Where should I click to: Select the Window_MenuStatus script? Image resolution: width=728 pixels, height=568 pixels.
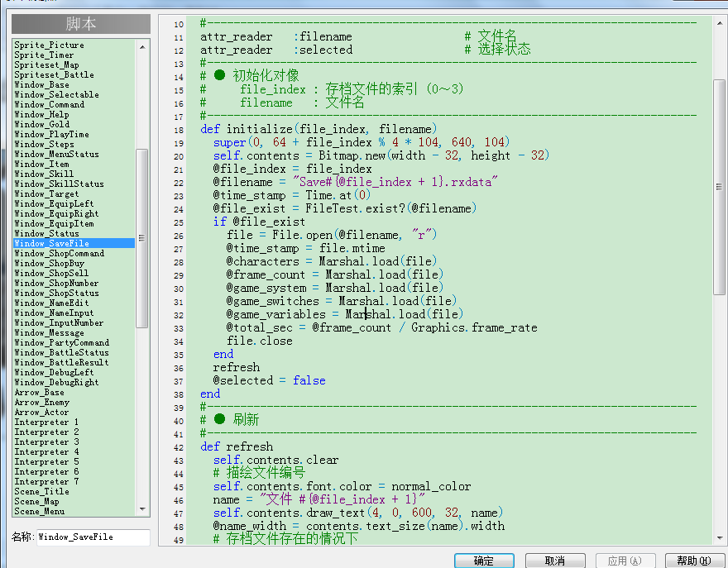[x=56, y=154]
